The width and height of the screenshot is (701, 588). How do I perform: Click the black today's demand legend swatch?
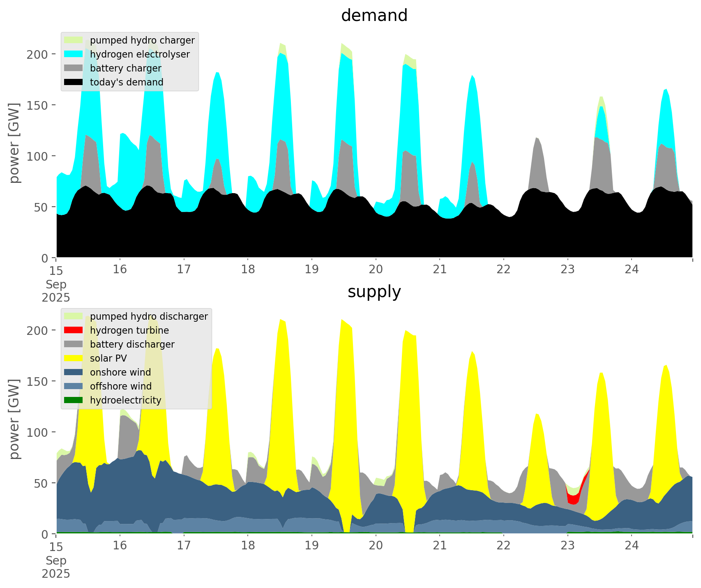[x=74, y=82]
